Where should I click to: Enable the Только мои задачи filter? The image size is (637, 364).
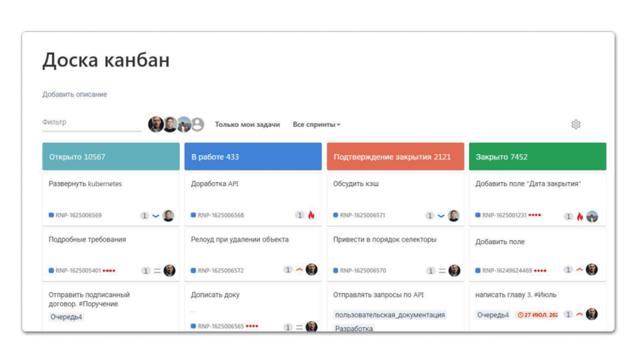click(x=247, y=124)
